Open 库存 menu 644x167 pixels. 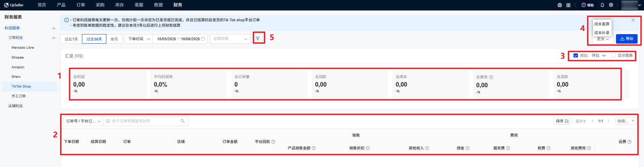tap(119, 5)
